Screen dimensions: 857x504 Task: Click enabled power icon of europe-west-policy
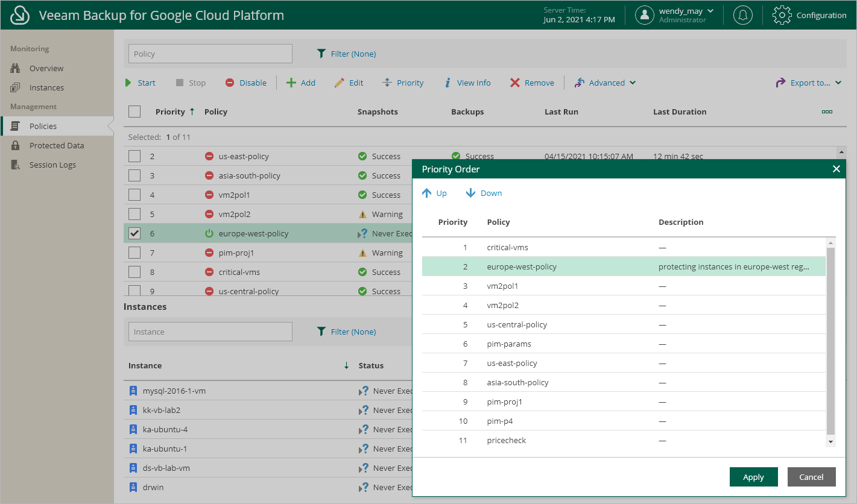[x=209, y=233]
